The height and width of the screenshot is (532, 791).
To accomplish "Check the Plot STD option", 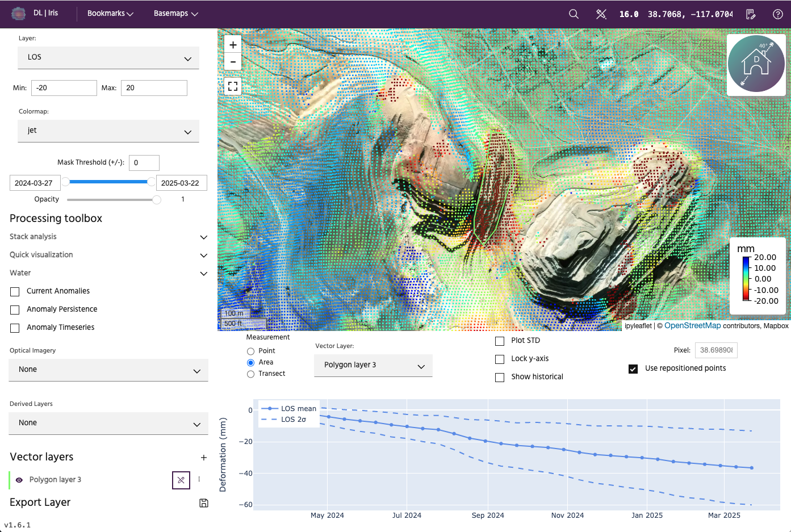I will [x=500, y=341].
